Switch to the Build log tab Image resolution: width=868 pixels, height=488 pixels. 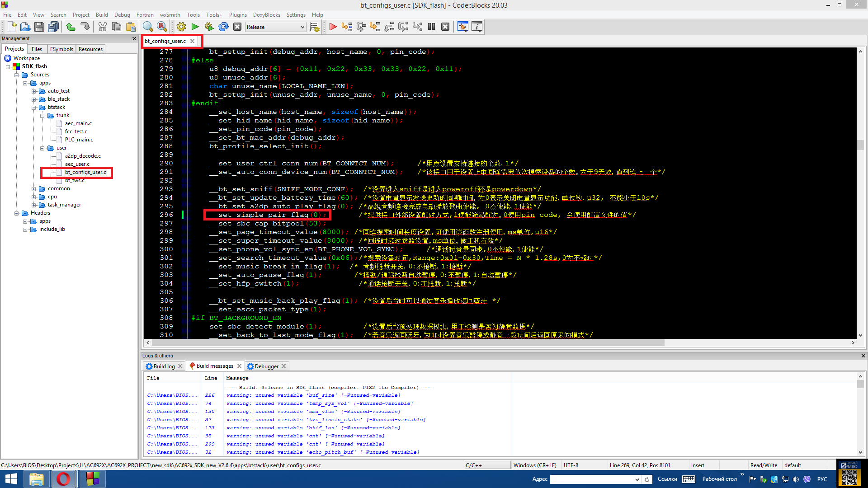point(164,366)
